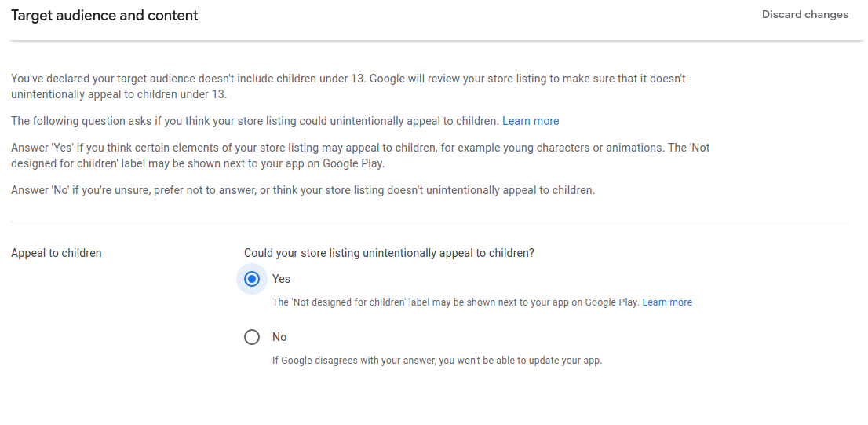
Task: Click the 'No' option label text
Action: [x=279, y=337]
